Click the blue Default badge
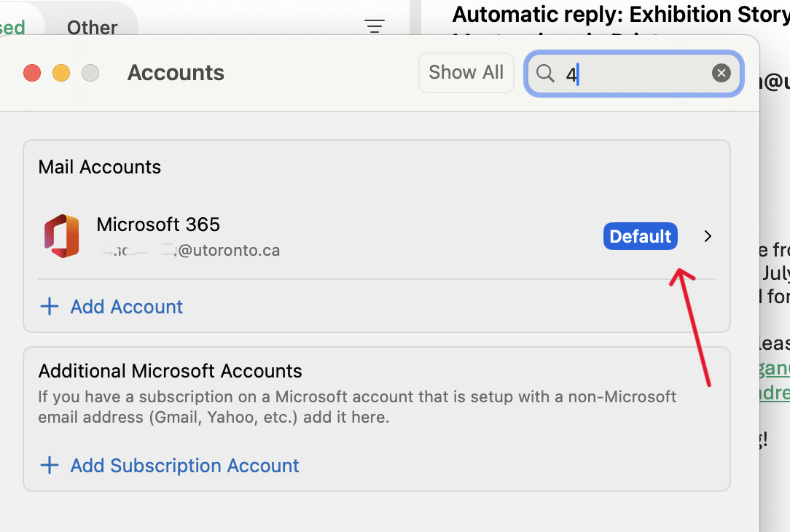790x532 pixels. click(x=640, y=236)
